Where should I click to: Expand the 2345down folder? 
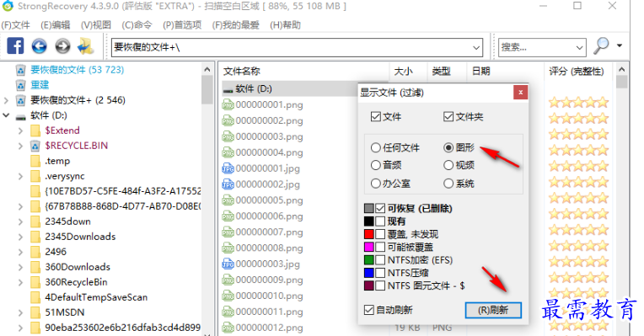point(20,221)
